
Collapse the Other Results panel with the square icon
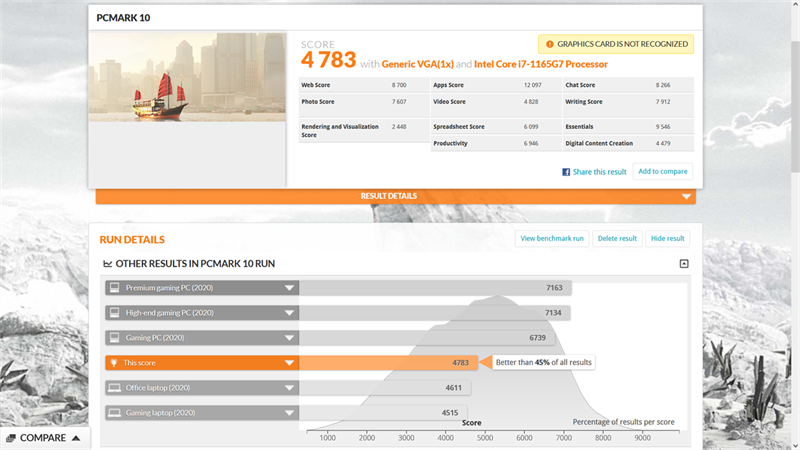[684, 264]
